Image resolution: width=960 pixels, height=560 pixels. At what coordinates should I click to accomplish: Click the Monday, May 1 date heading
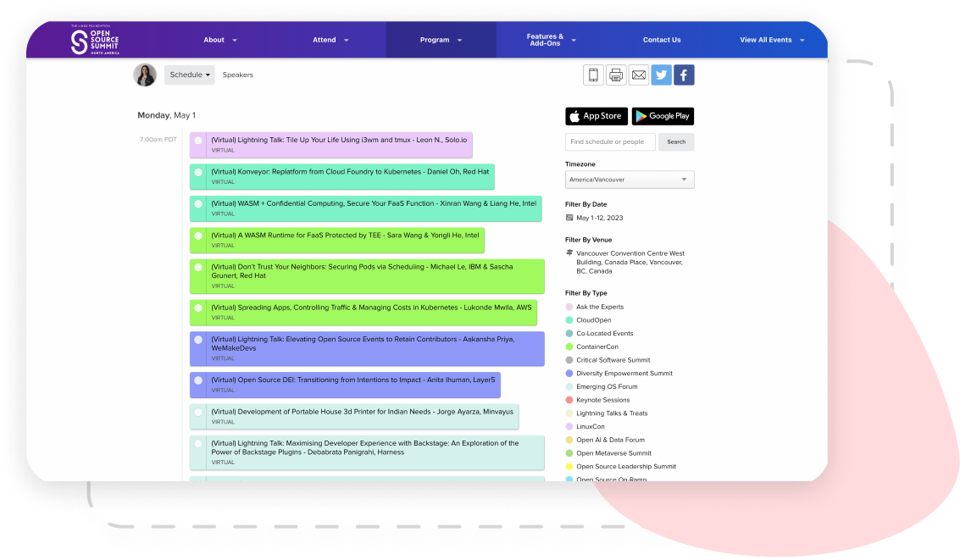click(167, 115)
